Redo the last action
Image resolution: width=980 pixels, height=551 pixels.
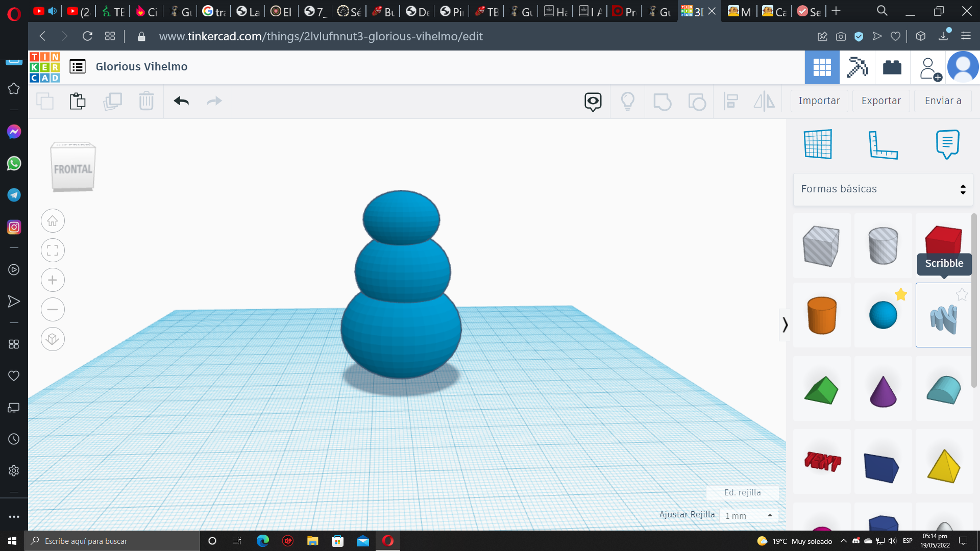tap(214, 101)
